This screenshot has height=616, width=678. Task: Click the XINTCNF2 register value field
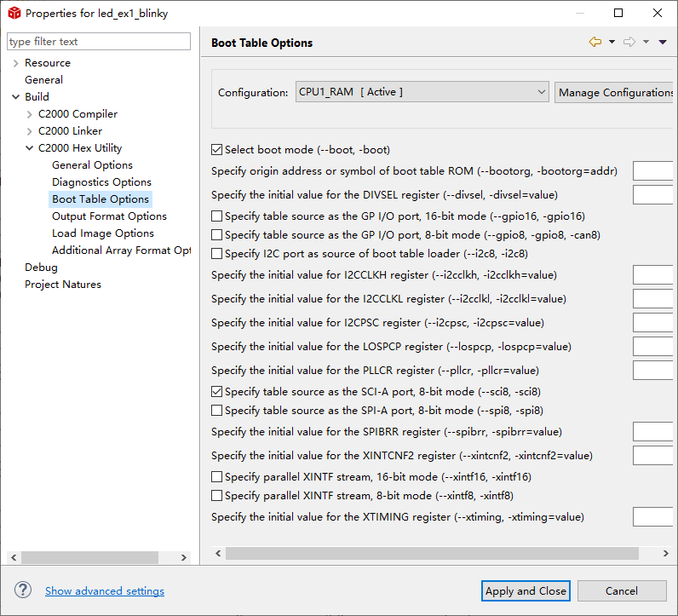tap(653, 456)
